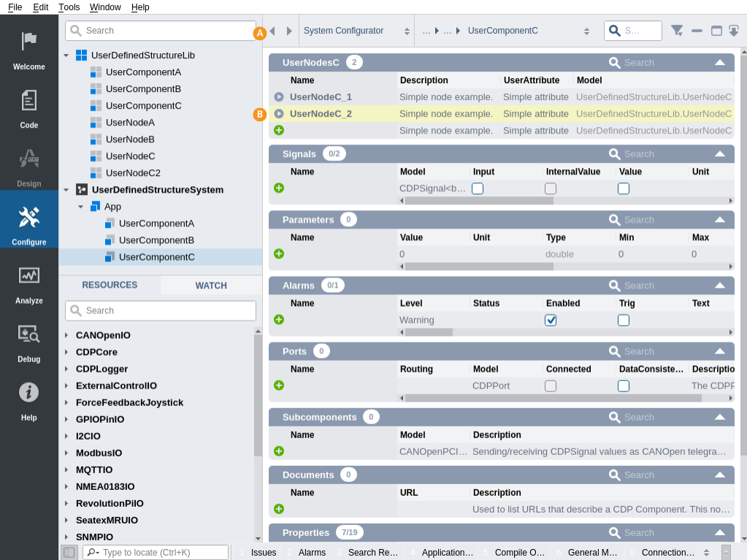Open the Alarms output pane
The width and height of the screenshot is (747, 560).
(307, 553)
